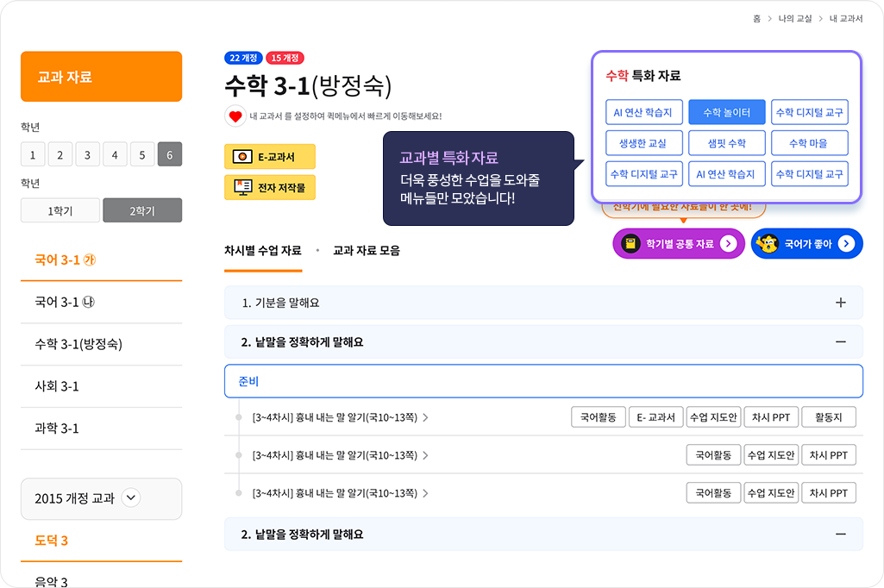884x588 pixels.
Task: Click the 2015 개정 교과 selector box
Action: pos(102,498)
